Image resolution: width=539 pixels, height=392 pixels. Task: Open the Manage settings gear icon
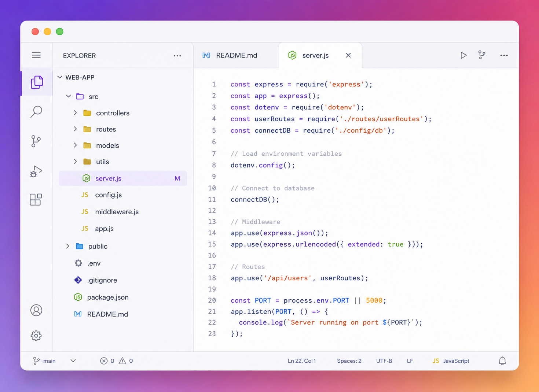36,336
